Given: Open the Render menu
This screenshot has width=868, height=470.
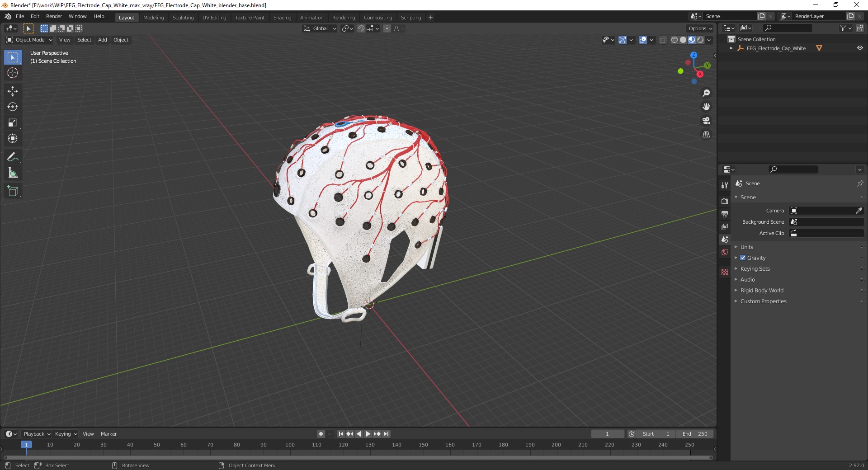Looking at the screenshot, I should (54, 16).
